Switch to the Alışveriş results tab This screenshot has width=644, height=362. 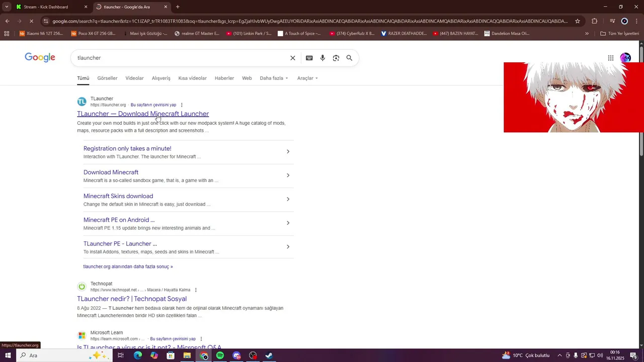coord(161,78)
